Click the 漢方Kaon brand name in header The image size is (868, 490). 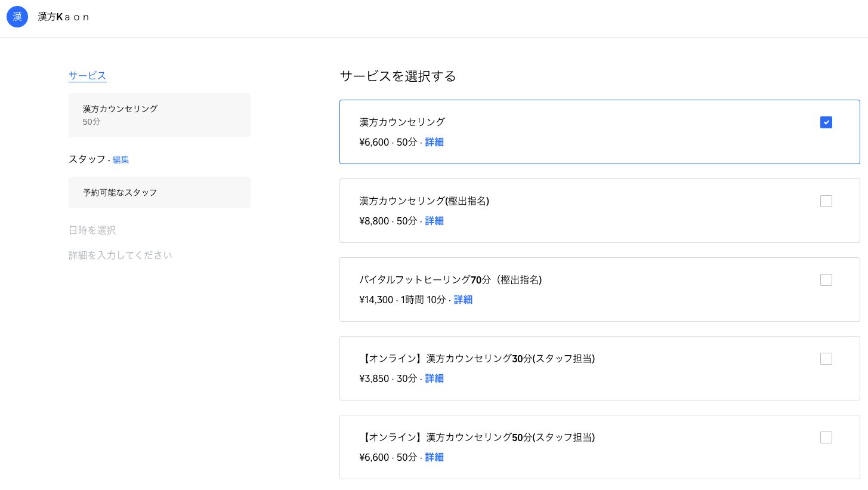point(63,17)
